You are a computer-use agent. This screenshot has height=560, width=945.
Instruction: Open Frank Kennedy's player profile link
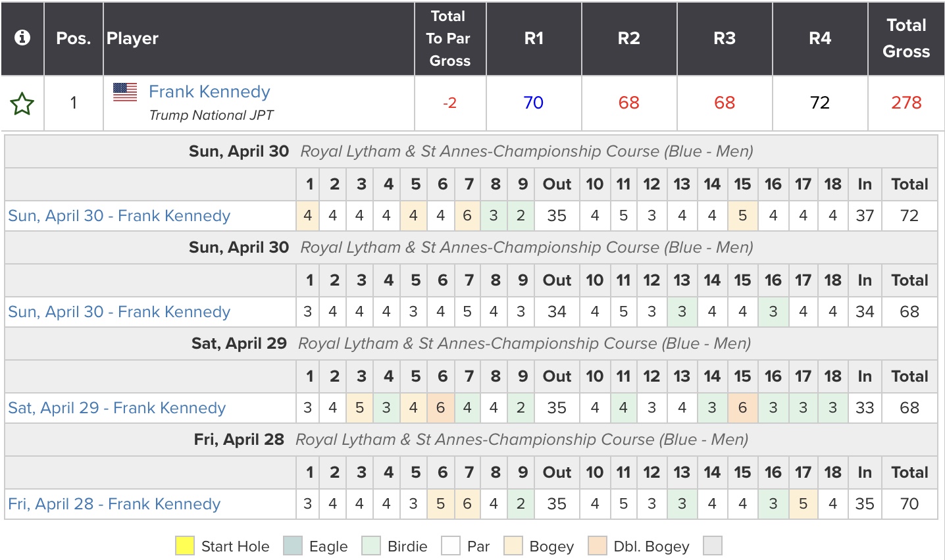click(209, 91)
